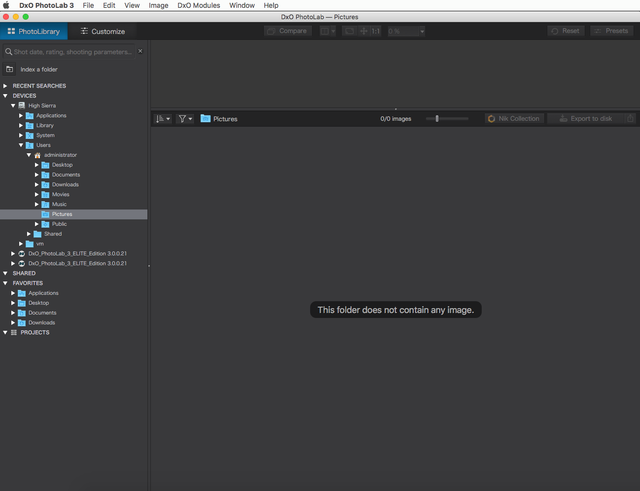Open the DxO Modules menu
The height and width of the screenshot is (491, 640).
click(x=198, y=5)
